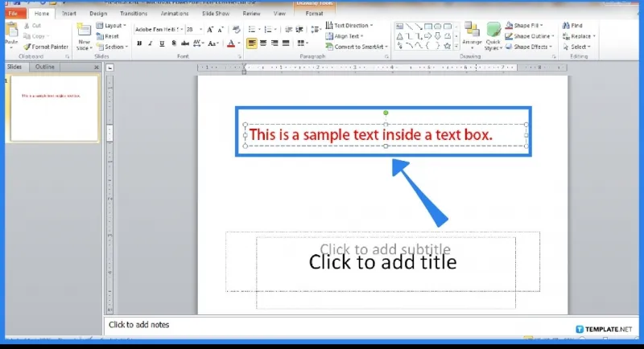644x349 pixels.
Task: Select the Rectangle shape in gallery
Action: pos(428,27)
